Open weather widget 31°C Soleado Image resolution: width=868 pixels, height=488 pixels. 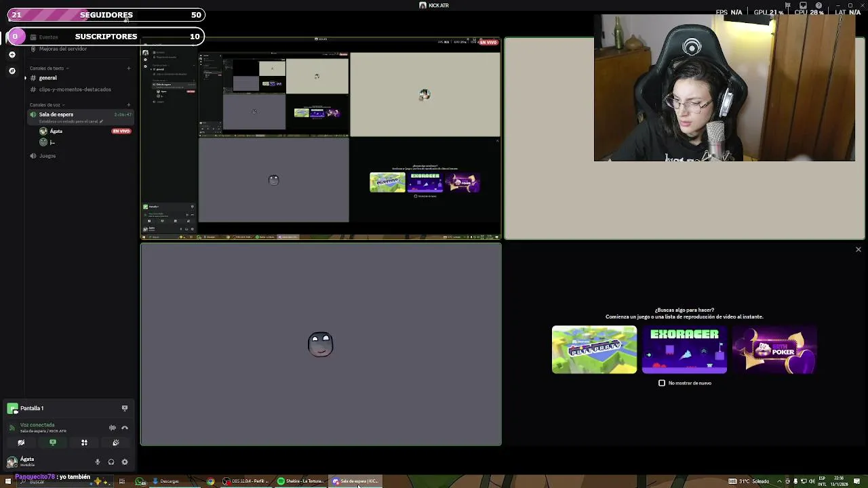750,481
